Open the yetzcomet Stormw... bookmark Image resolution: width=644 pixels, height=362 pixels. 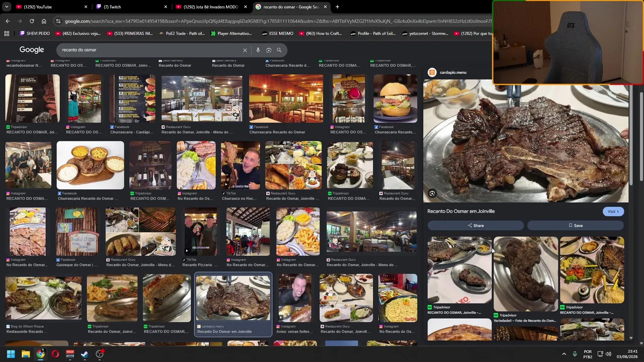pos(425,34)
